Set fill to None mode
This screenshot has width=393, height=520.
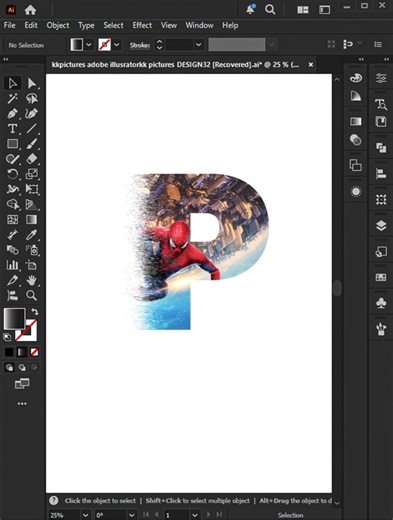coord(34,352)
